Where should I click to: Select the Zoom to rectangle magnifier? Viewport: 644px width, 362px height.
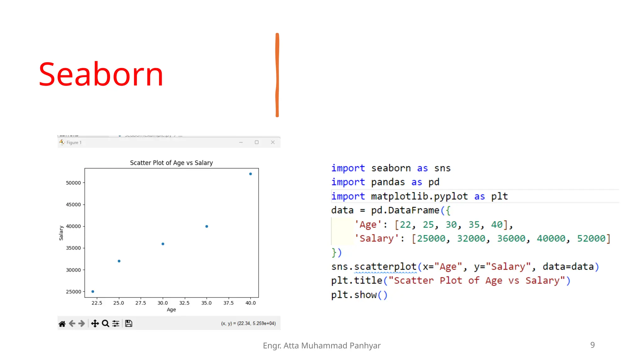pyautogui.click(x=106, y=324)
